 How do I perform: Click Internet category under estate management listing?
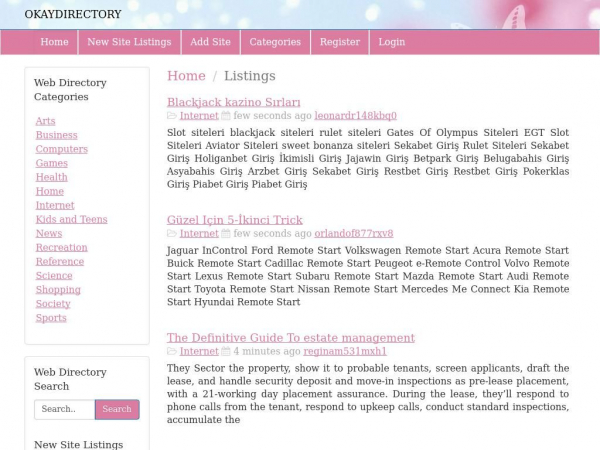[x=199, y=351]
